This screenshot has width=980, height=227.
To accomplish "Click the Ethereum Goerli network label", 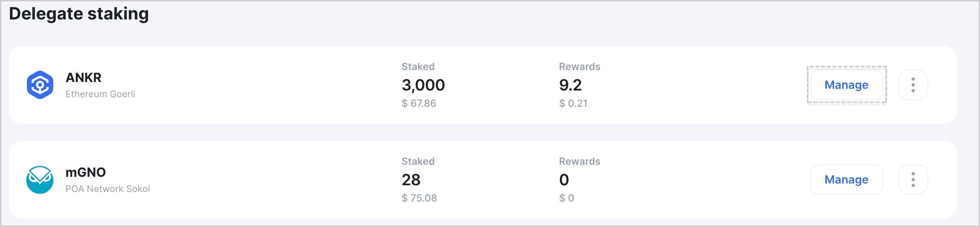I will pos(100,94).
